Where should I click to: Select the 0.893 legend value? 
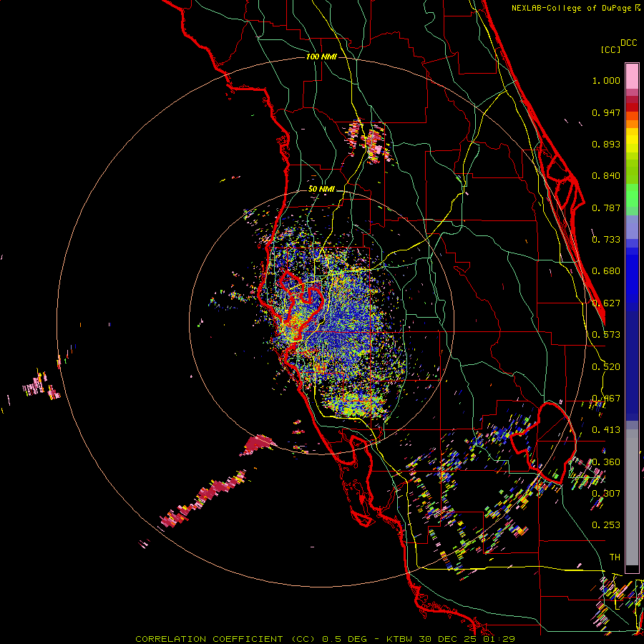pos(606,144)
